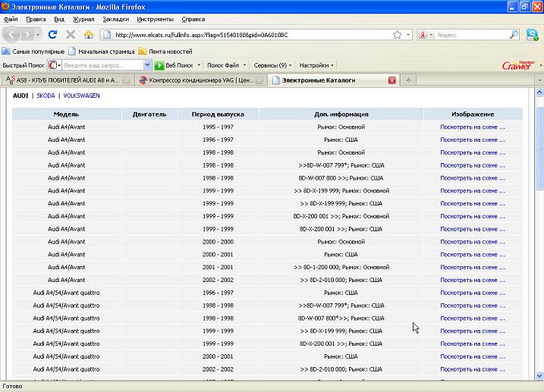The width and height of the screenshot is (544, 392).
Task: Close the Электронные Каталоги tab
Action: click(391, 80)
